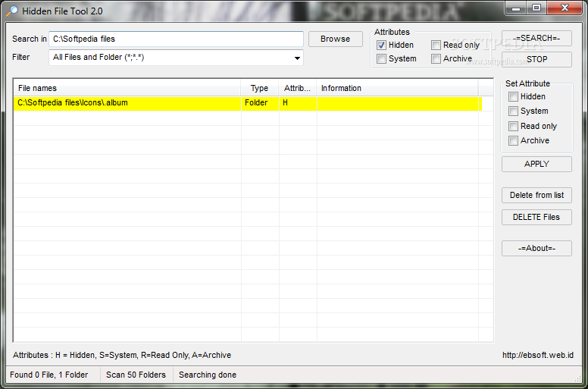The width and height of the screenshot is (588, 389).
Task: Check Read only under Set Attribute
Action: pos(513,126)
